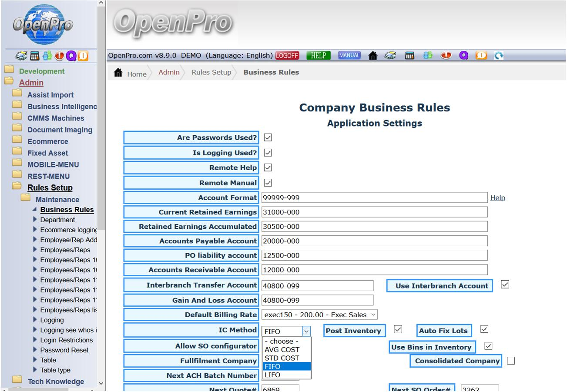This screenshot has height=392, width=567.
Task: Toggle the Use Interbranch Account checkbox
Action: (505, 285)
